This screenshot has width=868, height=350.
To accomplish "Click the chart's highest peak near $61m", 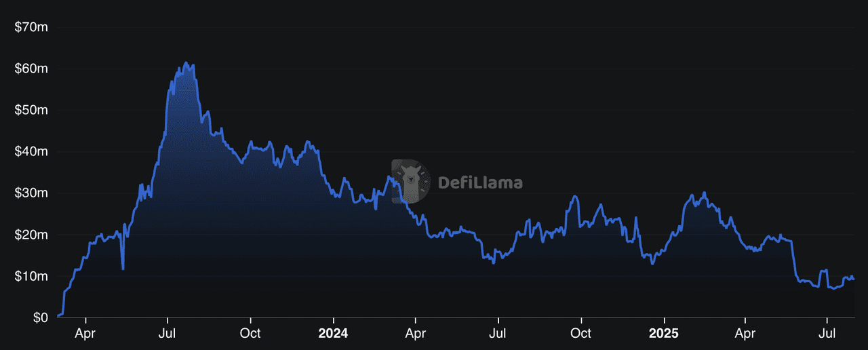I will pyautogui.click(x=186, y=63).
